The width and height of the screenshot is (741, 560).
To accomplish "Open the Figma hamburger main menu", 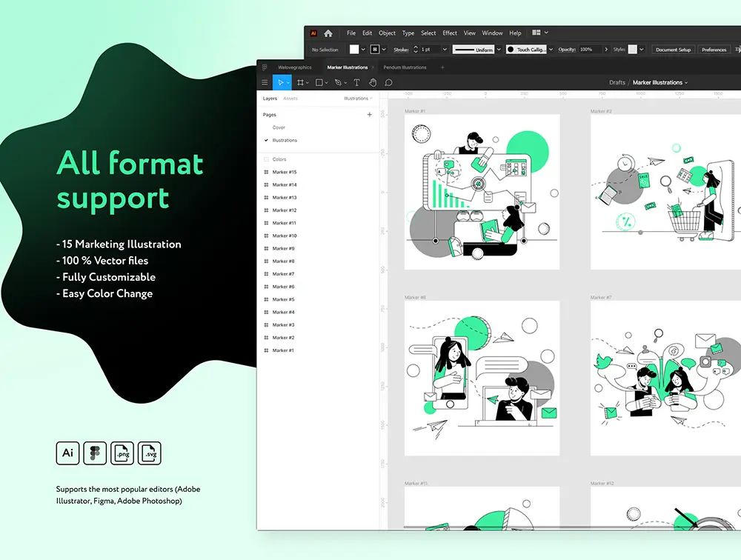I will [x=265, y=82].
